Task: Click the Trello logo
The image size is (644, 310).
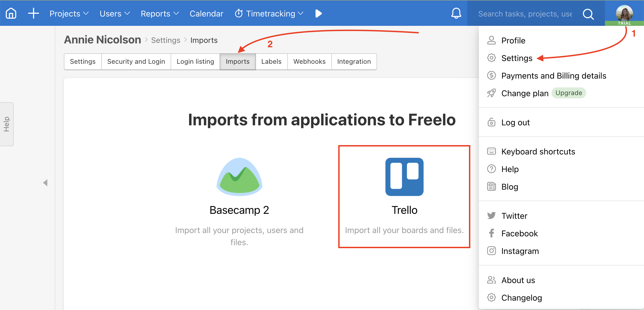Action: click(404, 177)
